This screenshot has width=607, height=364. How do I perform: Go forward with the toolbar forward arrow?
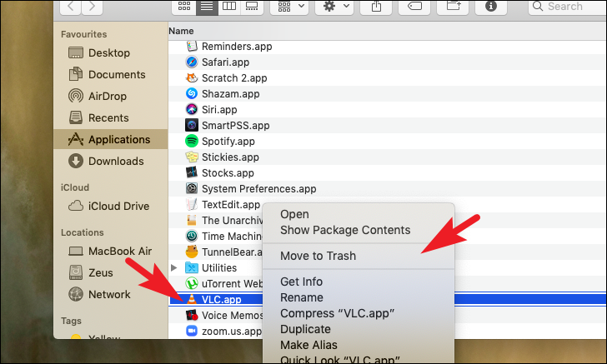point(92,7)
